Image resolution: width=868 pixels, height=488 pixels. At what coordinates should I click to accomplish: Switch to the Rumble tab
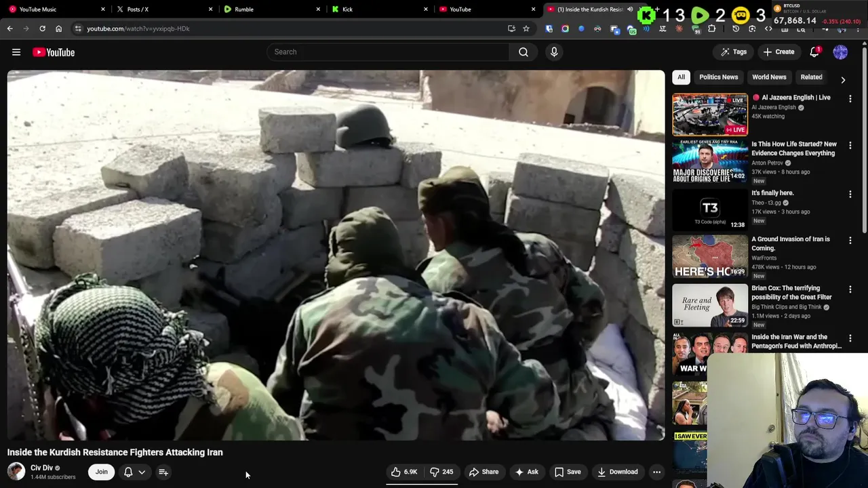coord(271,9)
